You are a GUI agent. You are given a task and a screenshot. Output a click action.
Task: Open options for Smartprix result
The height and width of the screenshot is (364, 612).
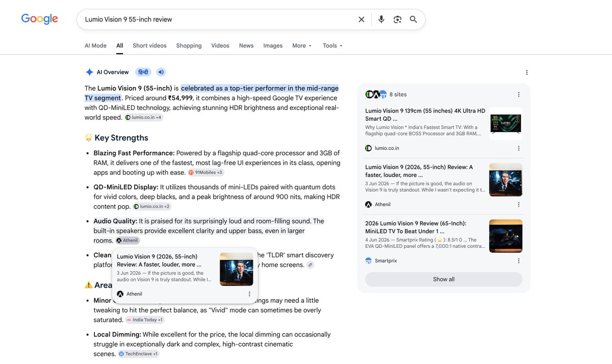[x=519, y=261]
